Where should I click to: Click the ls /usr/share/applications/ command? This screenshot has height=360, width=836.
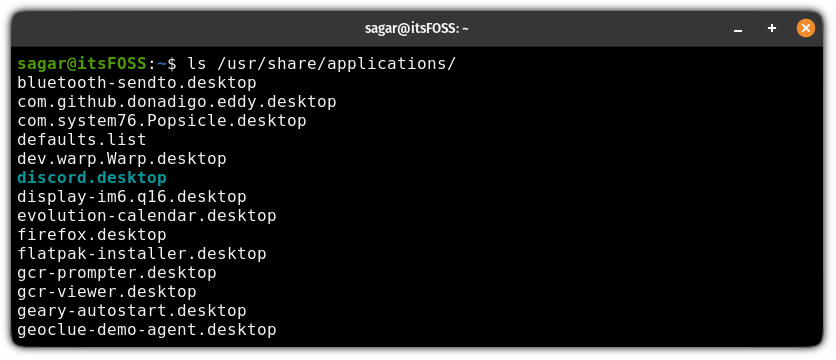click(x=321, y=64)
